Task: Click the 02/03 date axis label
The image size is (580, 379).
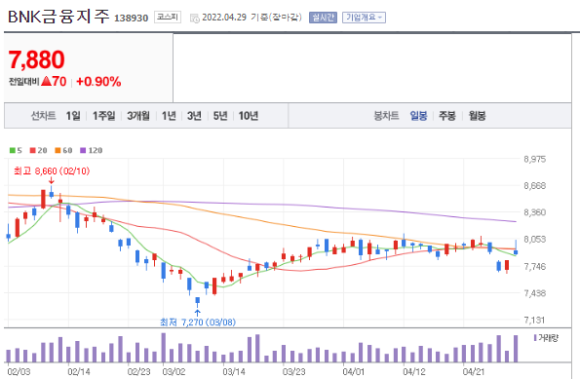Action: 19,372
